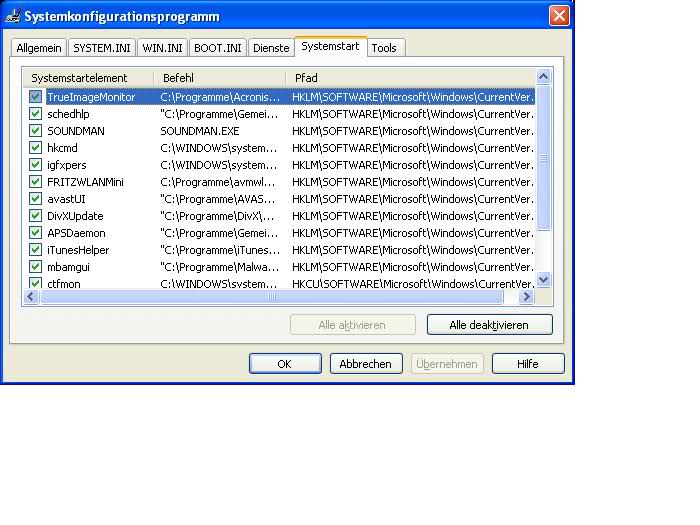The width and height of the screenshot is (700, 525).
Task: Open the SYSTEM.INI tab
Action: pyautogui.click(x=102, y=48)
